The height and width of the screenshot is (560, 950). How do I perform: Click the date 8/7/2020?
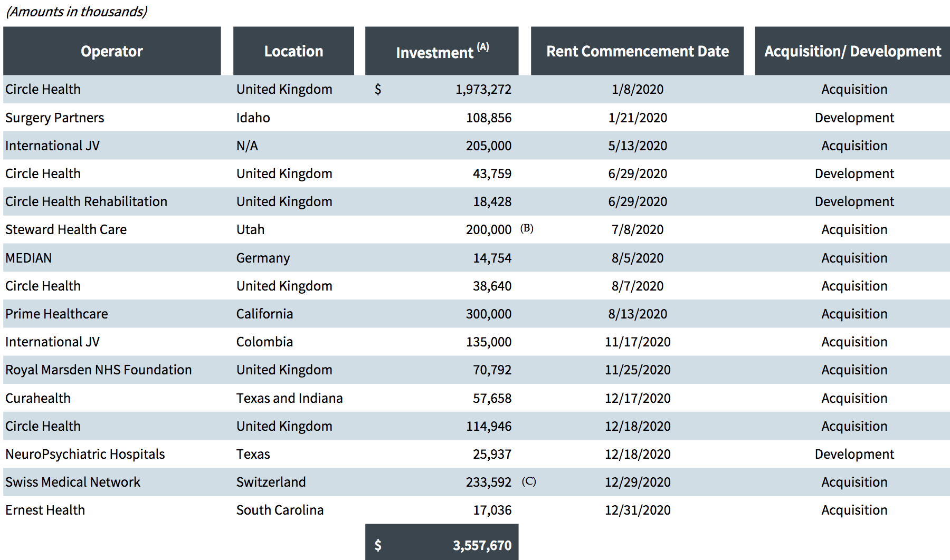tap(638, 286)
